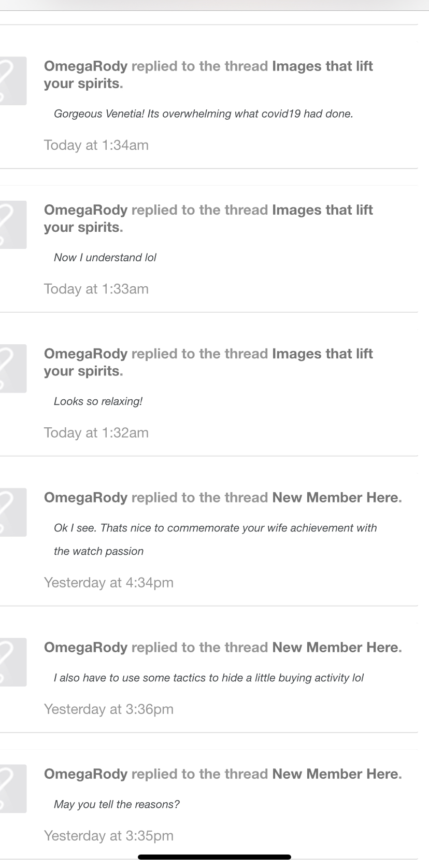
Task: Open OmegaRody profile from 1:34am entry
Action: (85, 66)
